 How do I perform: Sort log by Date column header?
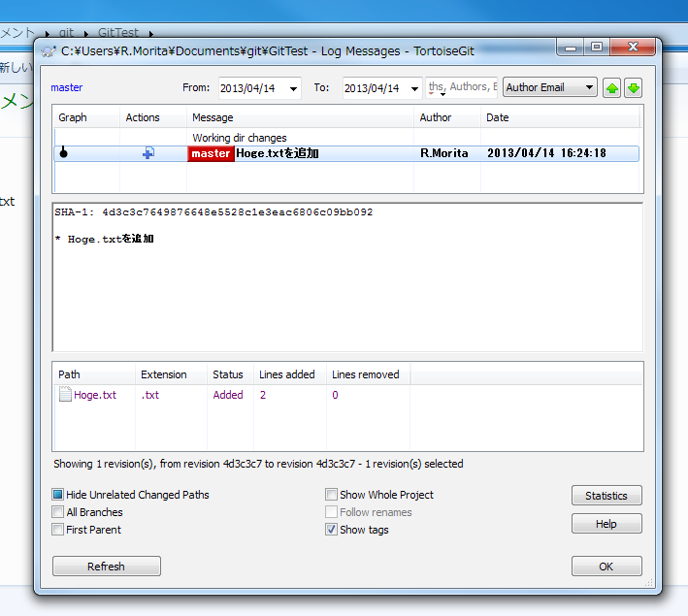pyautogui.click(x=560, y=117)
